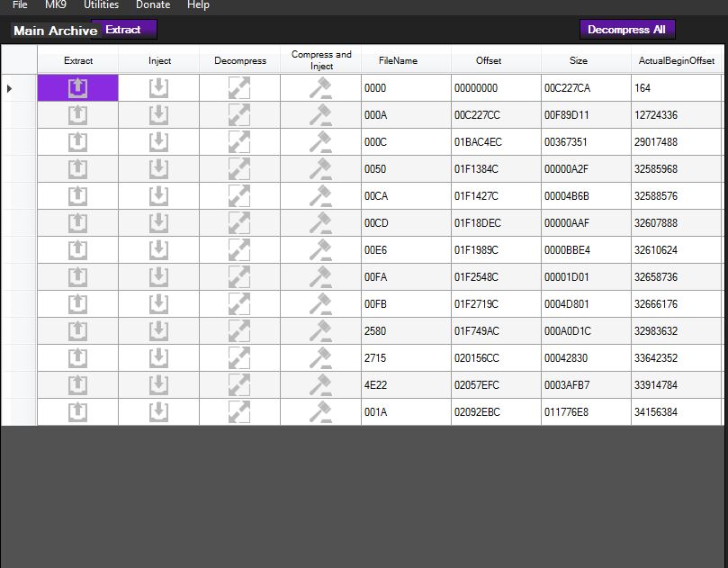Inject into file 2715 row icon
Image resolution: width=728 pixels, height=568 pixels.
(x=158, y=357)
